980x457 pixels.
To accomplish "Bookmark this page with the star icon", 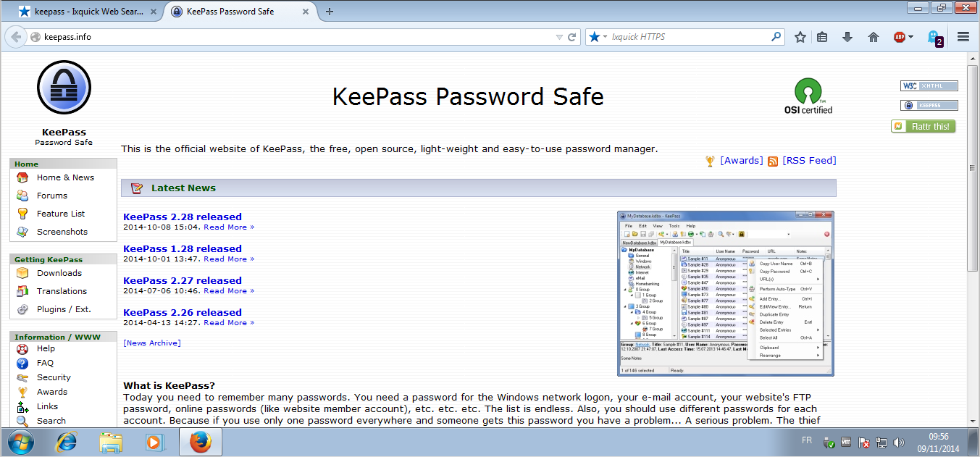I will [x=800, y=37].
